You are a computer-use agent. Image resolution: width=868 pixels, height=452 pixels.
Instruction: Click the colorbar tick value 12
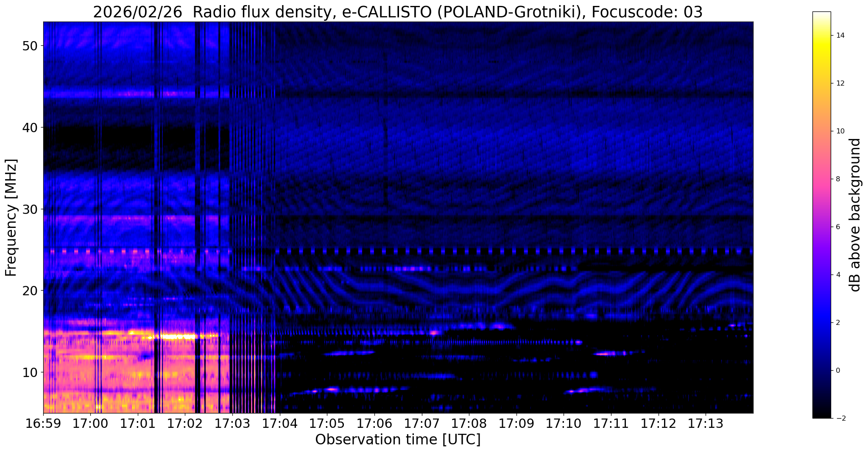point(840,83)
